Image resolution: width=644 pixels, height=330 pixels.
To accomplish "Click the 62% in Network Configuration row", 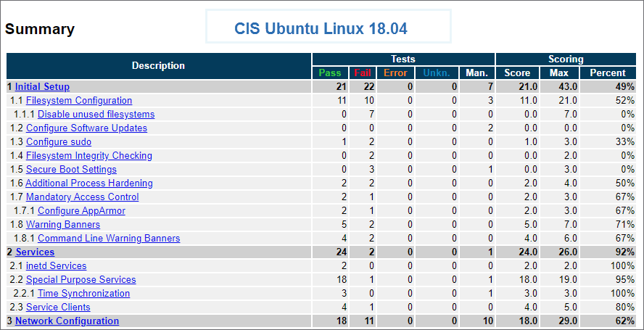I will [625, 321].
